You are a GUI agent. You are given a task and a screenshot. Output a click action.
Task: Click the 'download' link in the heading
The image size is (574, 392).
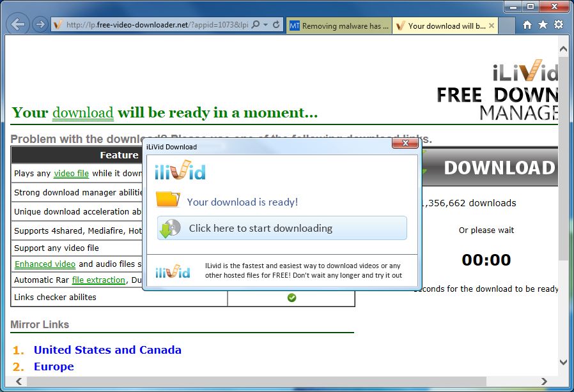click(82, 112)
